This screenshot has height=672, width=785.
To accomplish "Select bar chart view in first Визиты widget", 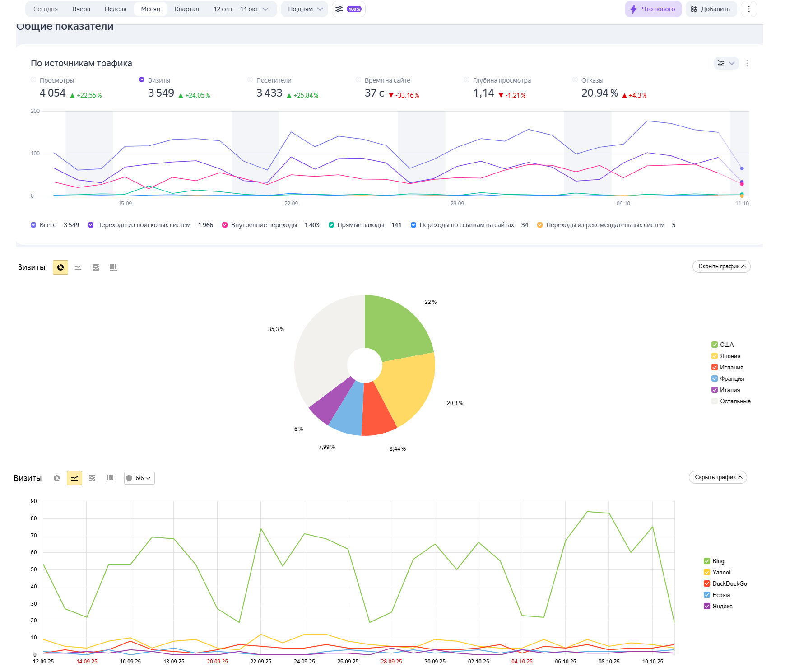I will point(113,267).
